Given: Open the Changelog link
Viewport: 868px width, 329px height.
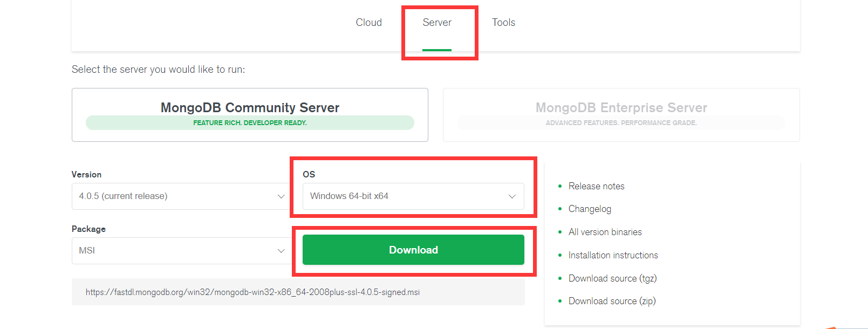Looking at the screenshot, I should (x=590, y=209).
